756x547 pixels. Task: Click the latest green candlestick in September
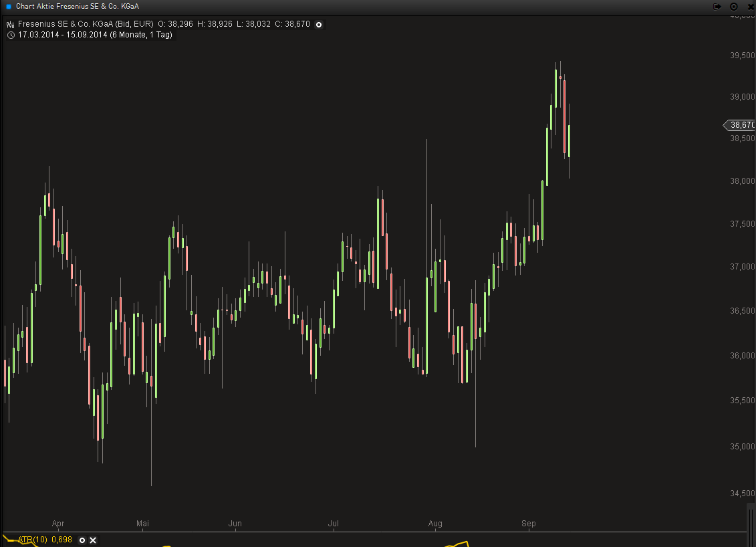(569, 140)
